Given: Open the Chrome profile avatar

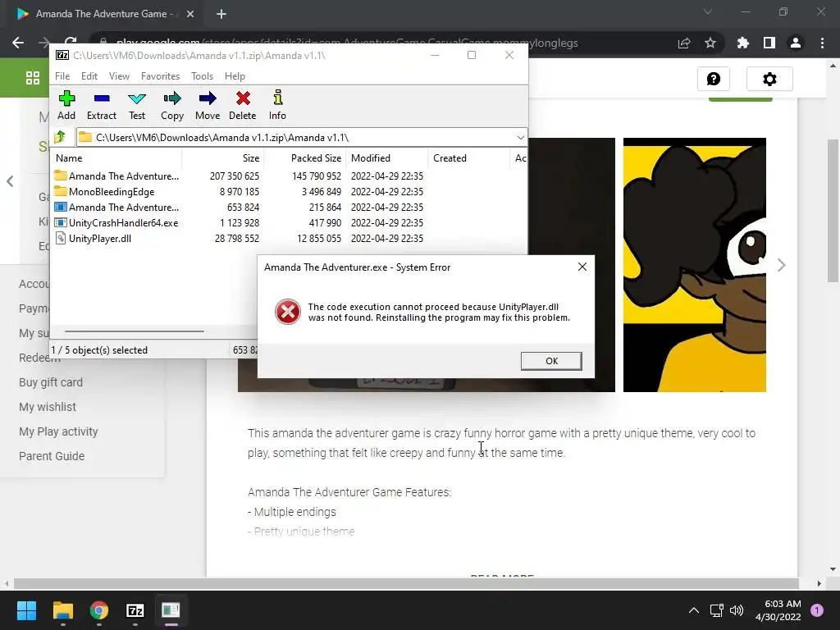Looking at the screenshot, I should 796,43.
